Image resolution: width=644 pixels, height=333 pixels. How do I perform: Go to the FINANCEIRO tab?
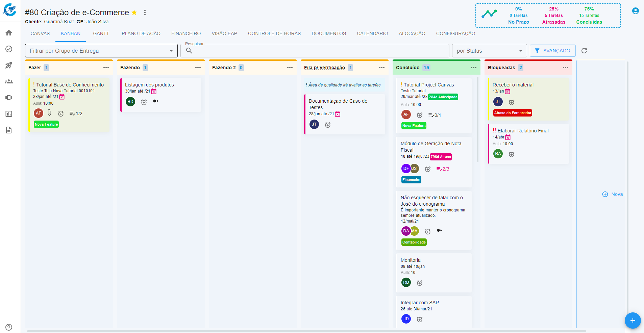point(186,33)
